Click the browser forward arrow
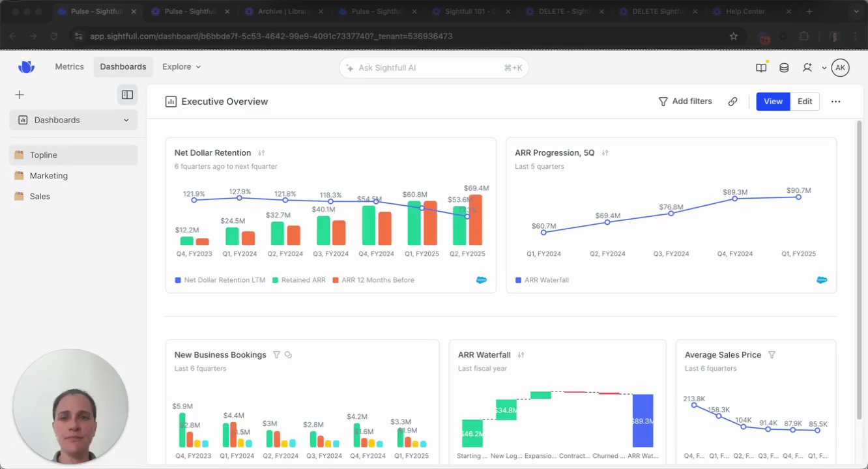 coord(33,36)
